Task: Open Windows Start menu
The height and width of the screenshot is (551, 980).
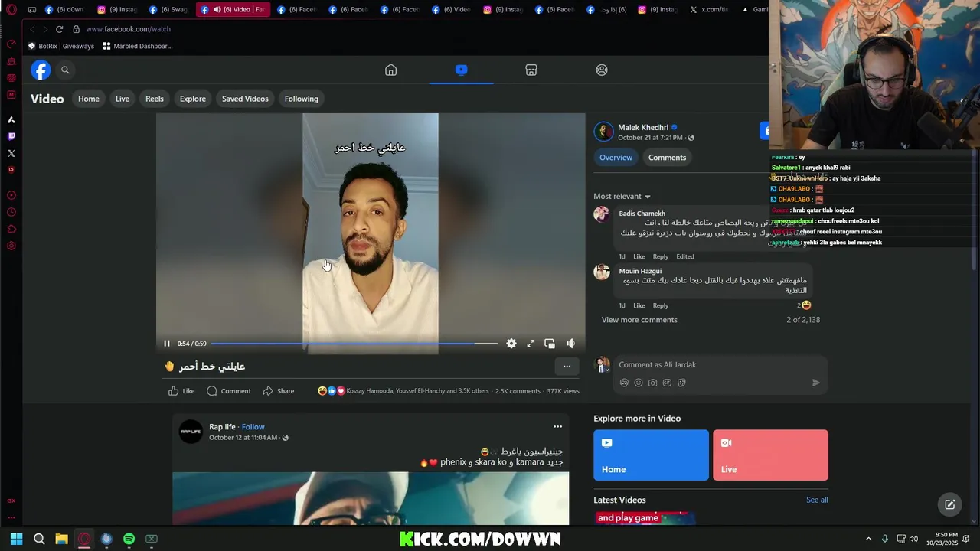Action: pyautogui.click(x=17, y=539)
